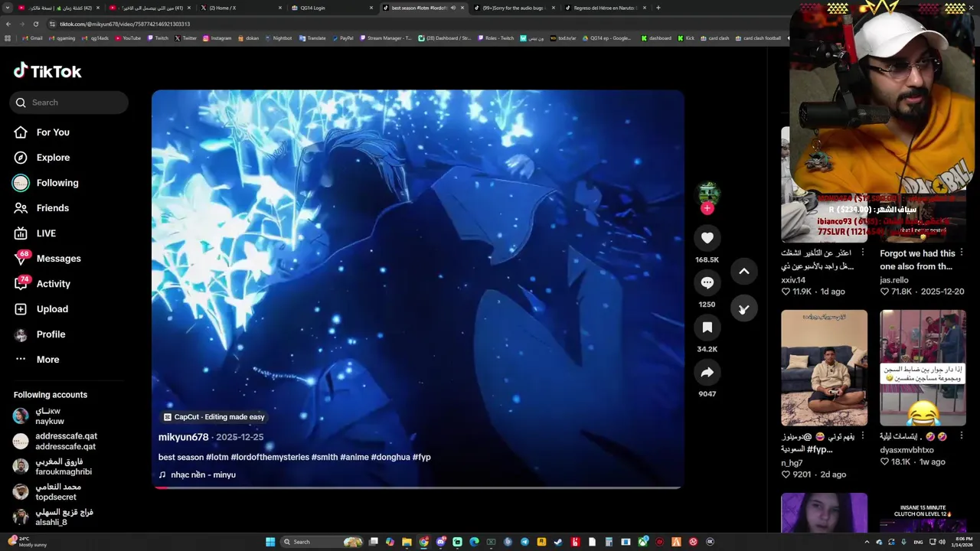Open Following feed in sidebar
980x551 pixels.
click(x=57, y=183)
